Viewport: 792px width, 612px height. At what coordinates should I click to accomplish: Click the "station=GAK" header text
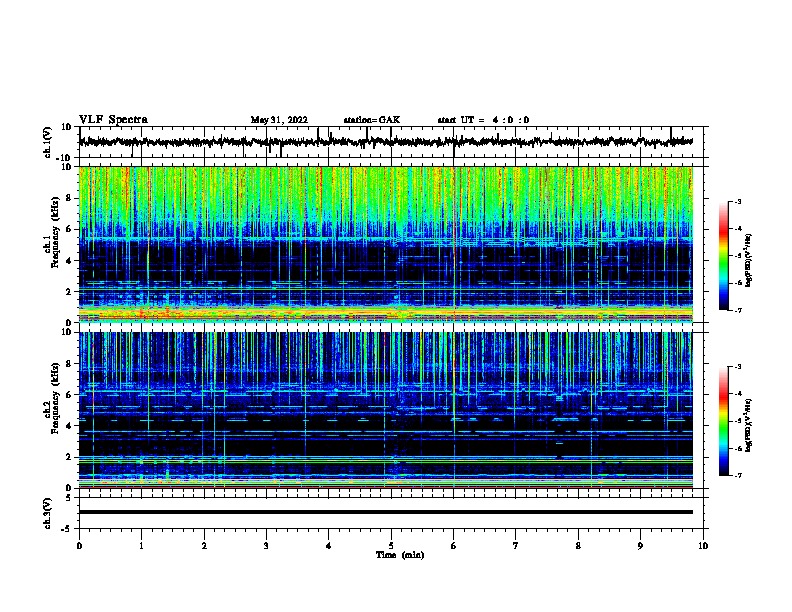(372, 120)
